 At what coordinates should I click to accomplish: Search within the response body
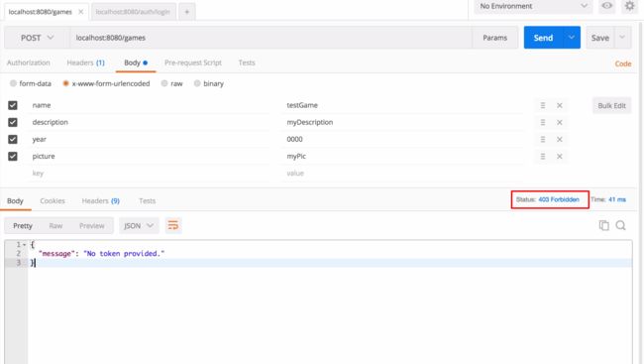tap(620, 225)
